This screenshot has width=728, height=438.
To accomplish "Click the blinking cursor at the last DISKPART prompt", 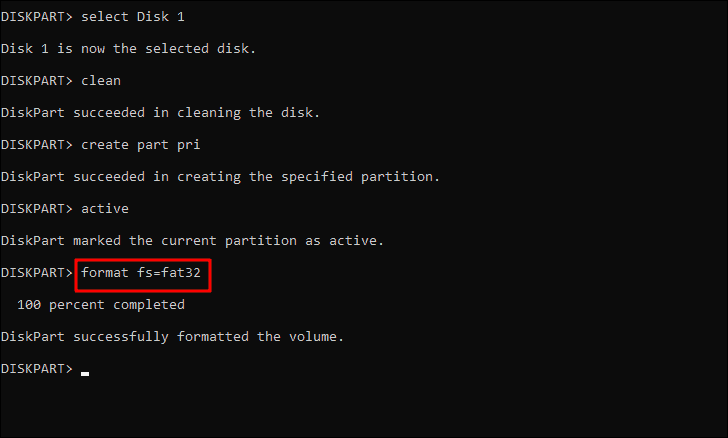I will (85, 373).
